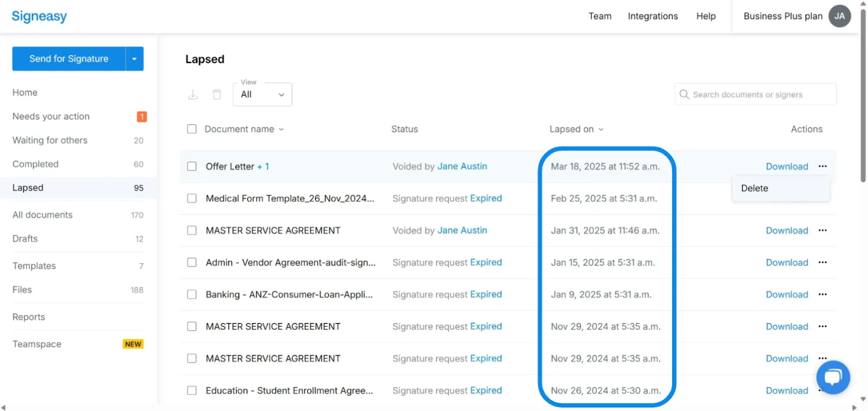Click the download icon in the toolbar
This screenshot has height=411, width=868.
(193, 94)
